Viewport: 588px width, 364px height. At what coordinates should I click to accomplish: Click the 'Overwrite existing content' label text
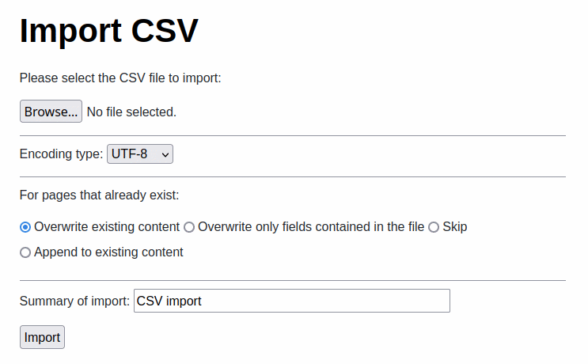click(107, 227)
